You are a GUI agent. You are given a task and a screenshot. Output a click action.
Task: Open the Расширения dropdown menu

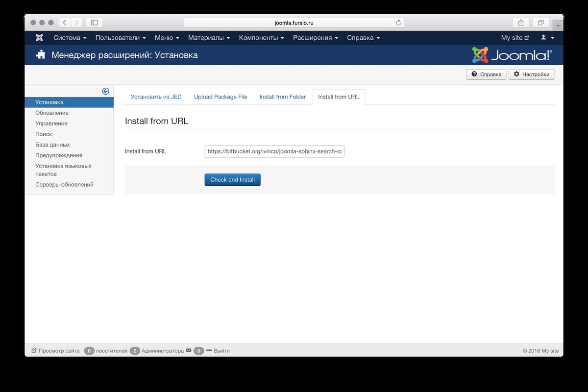click(x=316, y=38)
